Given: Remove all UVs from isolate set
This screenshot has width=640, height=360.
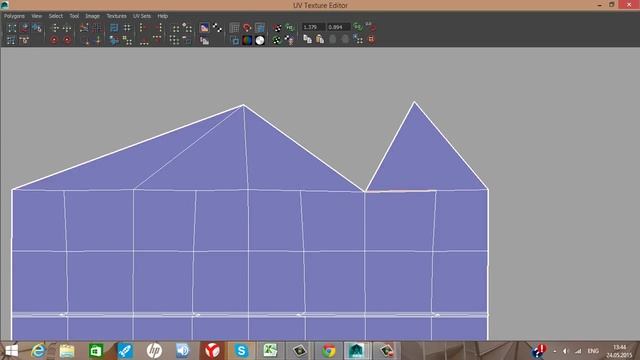Looking at the screenshot, I should pyautogui.click(x=174, y=40).
